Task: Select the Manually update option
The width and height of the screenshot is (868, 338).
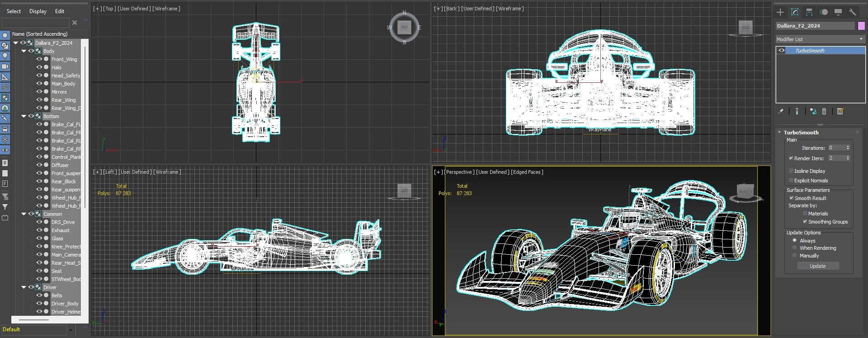Action: [x=794, y=256]
